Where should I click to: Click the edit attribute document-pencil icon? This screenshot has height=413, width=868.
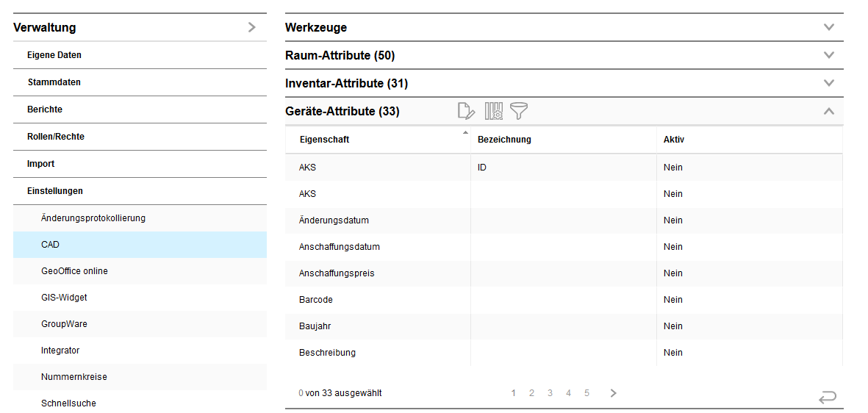point(466,111)
